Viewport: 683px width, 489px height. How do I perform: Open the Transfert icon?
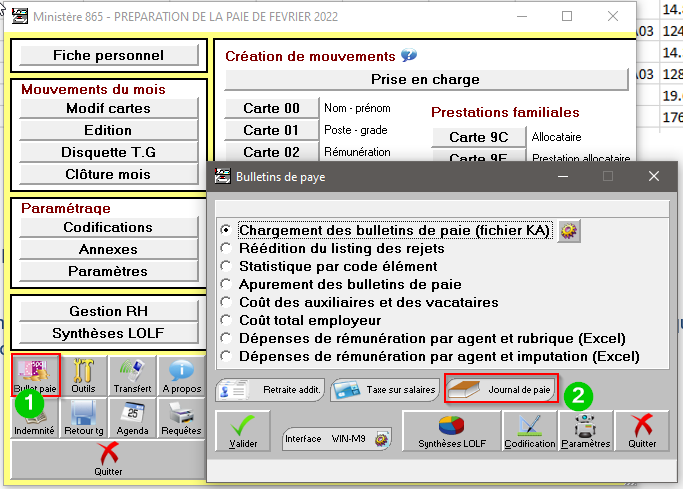click(x=132, y=376)
